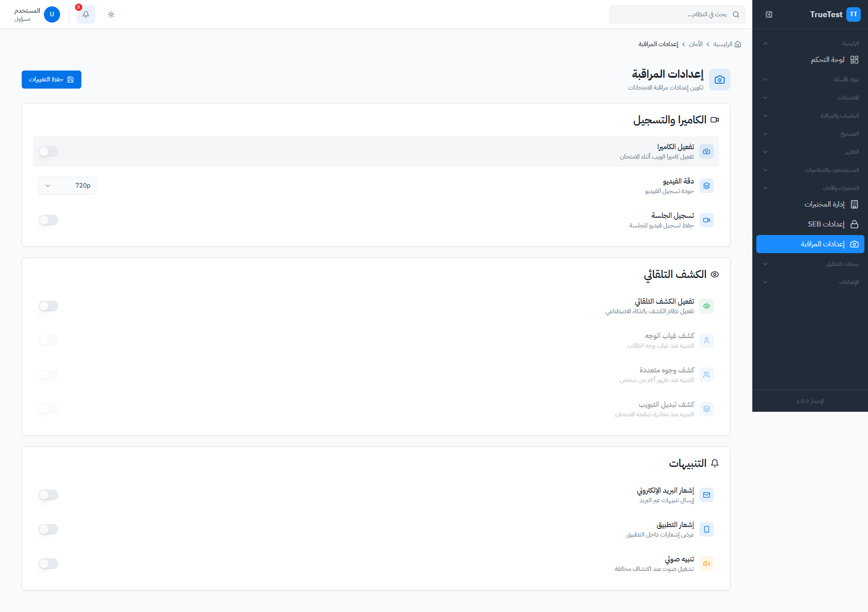Screen dimensions: 868x612
Task: Click the video recording icon for تسجيل الجلسة
Action: [x=707, y=220]
